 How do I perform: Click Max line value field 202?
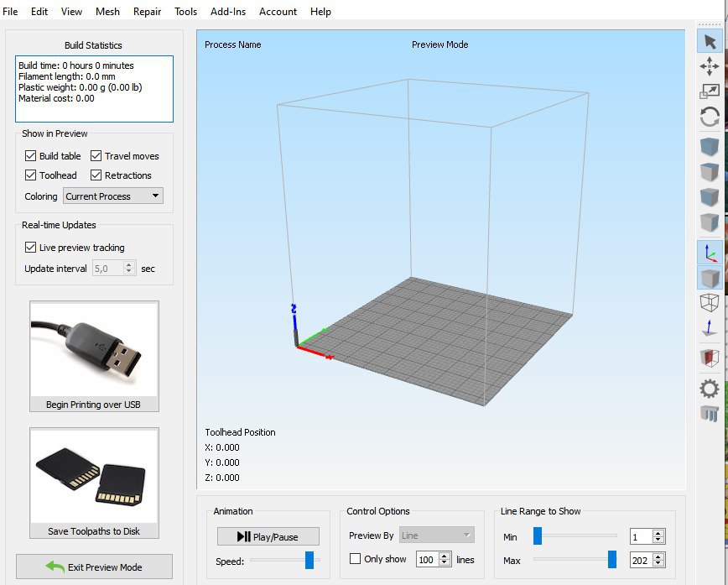(641, 561)
